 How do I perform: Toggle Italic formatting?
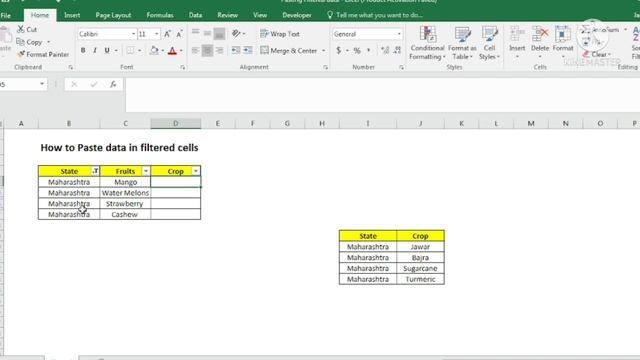95,50
